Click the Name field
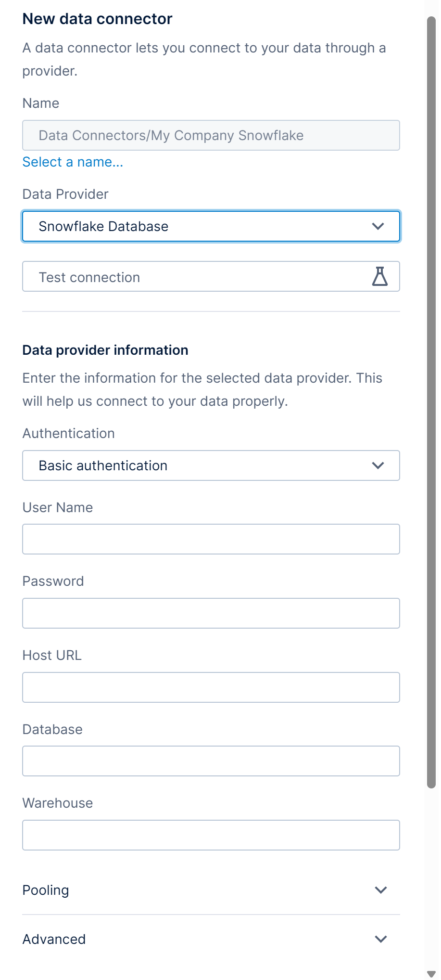The width and height of the screenshot is (441, 980). [211, 135]
